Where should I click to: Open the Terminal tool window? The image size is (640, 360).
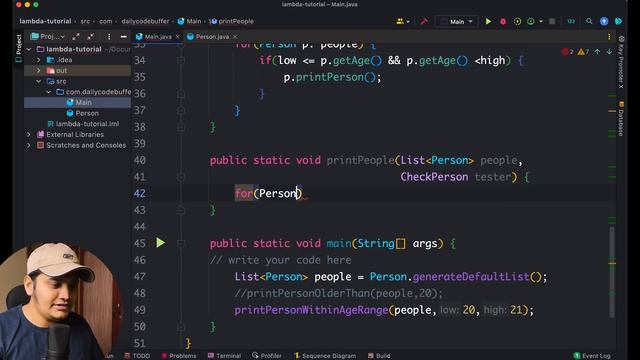224,356
